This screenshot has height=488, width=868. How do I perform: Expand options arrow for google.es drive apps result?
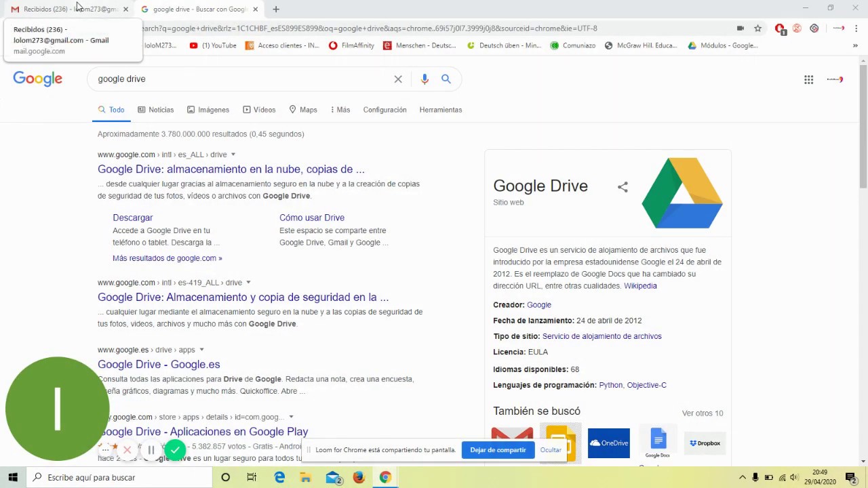pos(201,350)
